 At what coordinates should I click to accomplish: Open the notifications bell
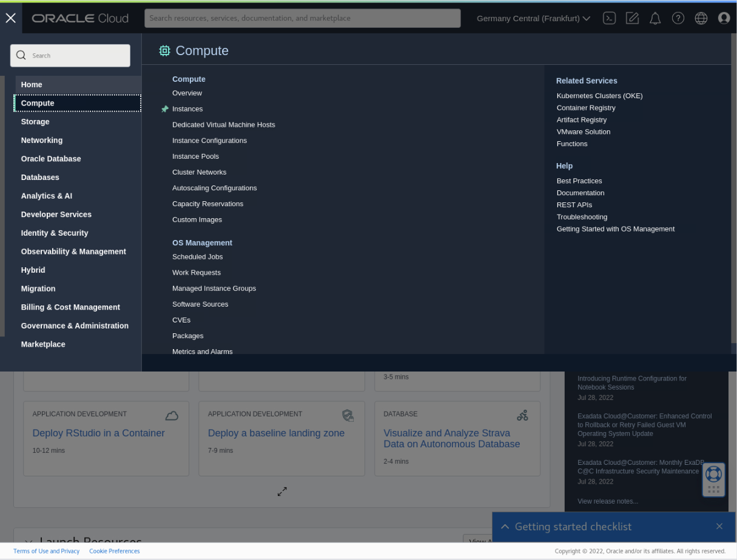click(x=655, y=18)
